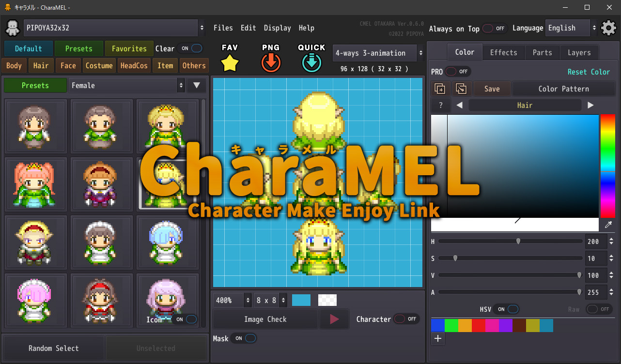This screenshot has height=364, width=621.
Task: Open the Display menu
Action: click(x=278, y=28)
